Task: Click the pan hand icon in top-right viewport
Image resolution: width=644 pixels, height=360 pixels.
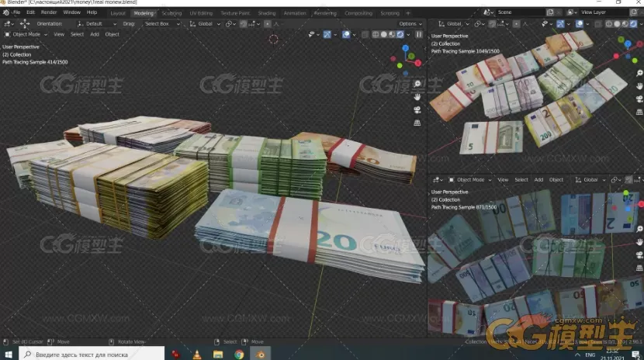Action: [639, 86]
